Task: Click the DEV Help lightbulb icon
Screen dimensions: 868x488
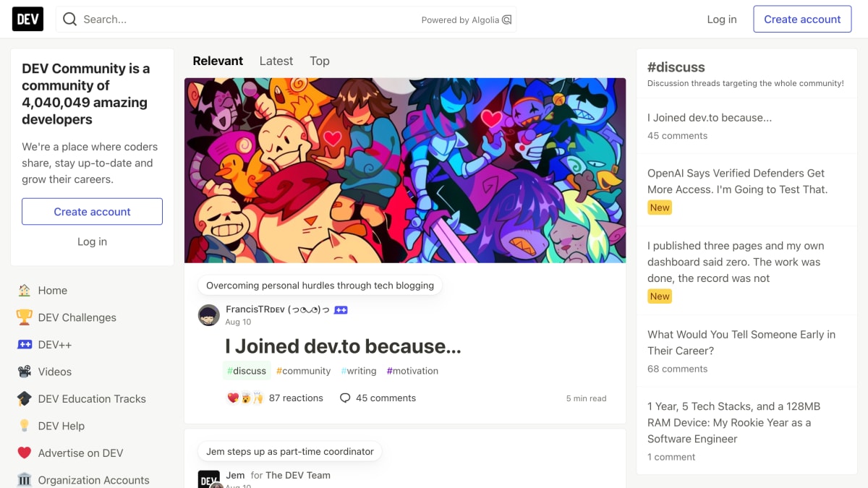Action: (25, 426)
